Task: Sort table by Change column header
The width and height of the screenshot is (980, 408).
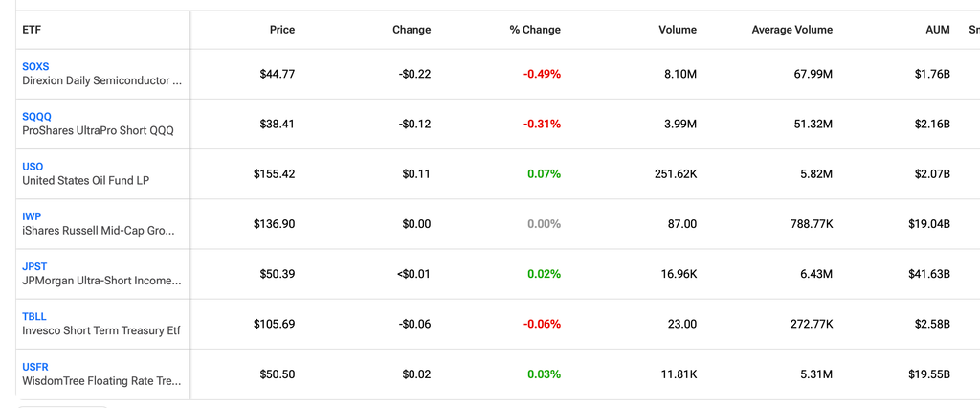Action: coord(412,30)
